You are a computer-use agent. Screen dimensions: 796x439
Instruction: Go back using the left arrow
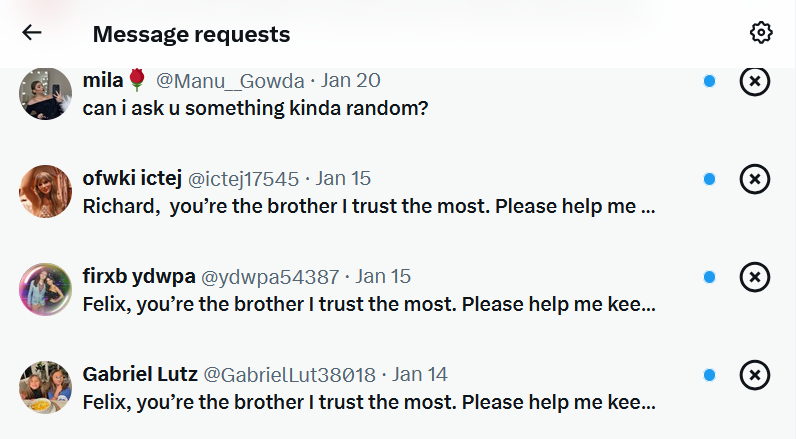[32, 33]
